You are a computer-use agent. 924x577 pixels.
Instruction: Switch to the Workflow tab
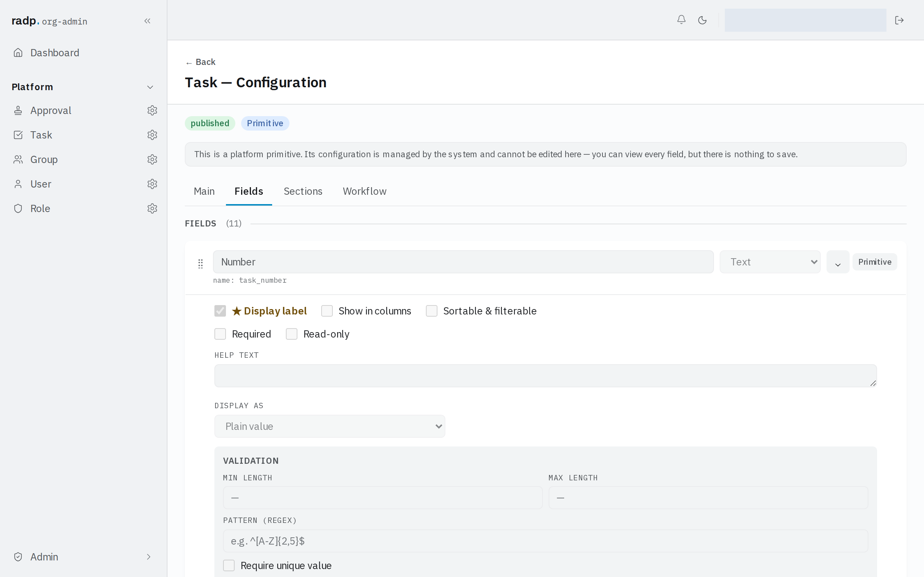pos(364,191)
